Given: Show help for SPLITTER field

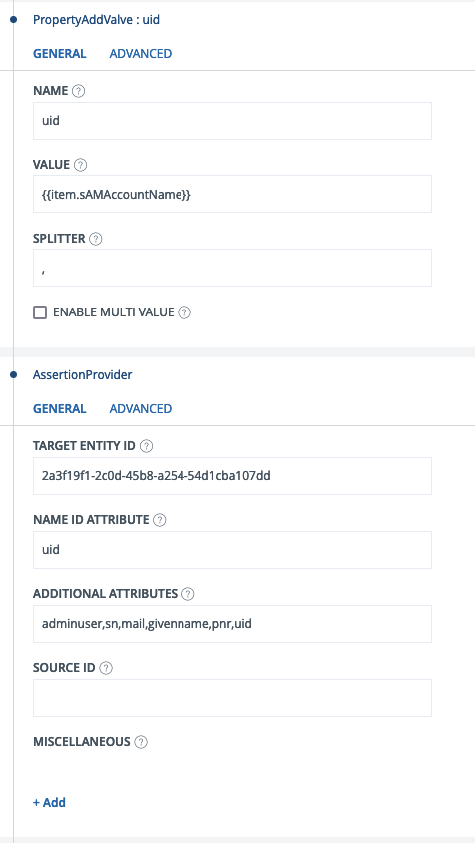Looking at the screenshot, I should click(96, 239).
